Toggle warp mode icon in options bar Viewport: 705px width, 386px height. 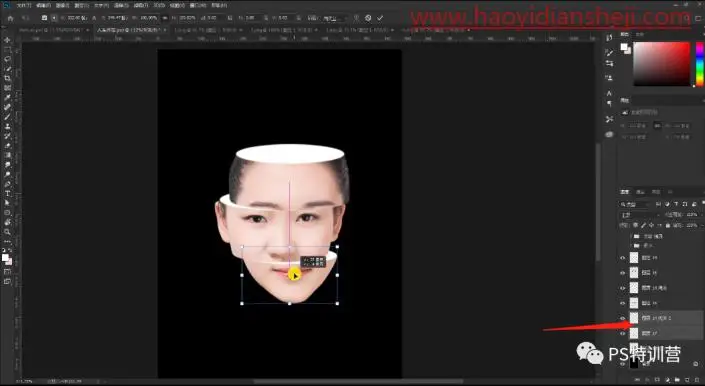pyautogui.click(x=356, y=18)
